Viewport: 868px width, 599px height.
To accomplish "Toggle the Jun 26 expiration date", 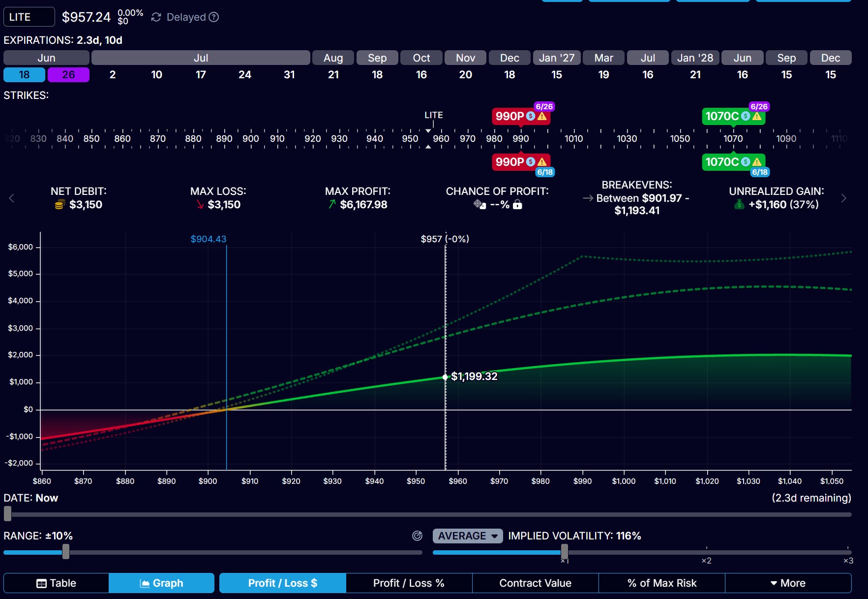I will (x=68, y=75).
